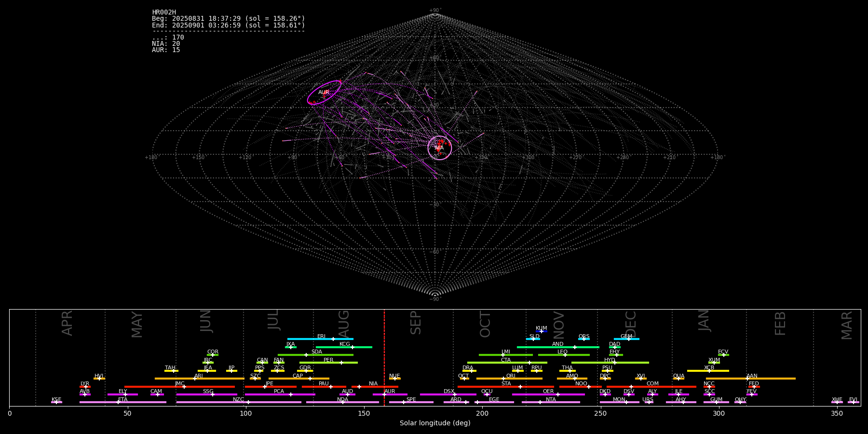The image size is (868, 434).
Task: Select the XCB shower bar in the timeline
Action: (x=708, y=371)
